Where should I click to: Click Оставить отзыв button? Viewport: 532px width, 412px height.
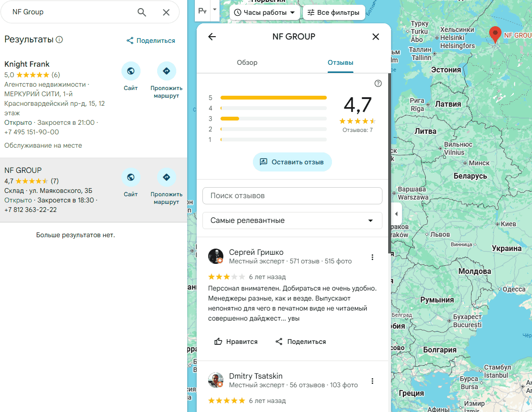point(292,162)
